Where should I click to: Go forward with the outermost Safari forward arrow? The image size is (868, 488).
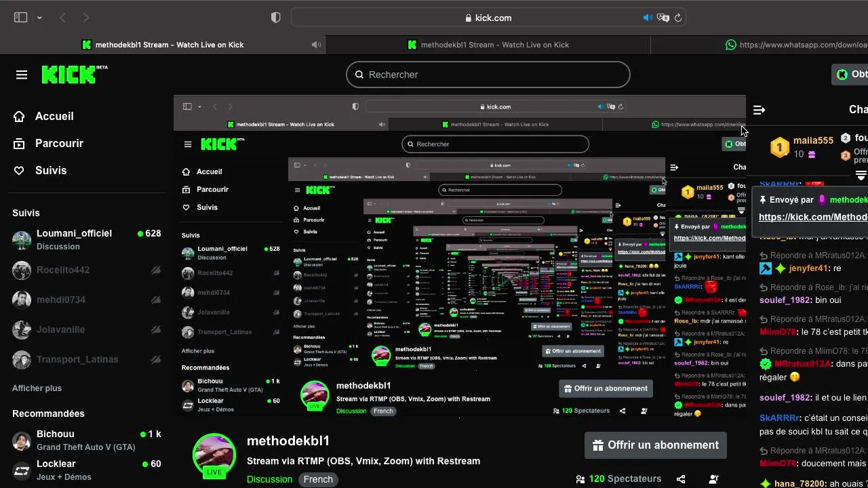pyautogui.click(x=85, y=18)
